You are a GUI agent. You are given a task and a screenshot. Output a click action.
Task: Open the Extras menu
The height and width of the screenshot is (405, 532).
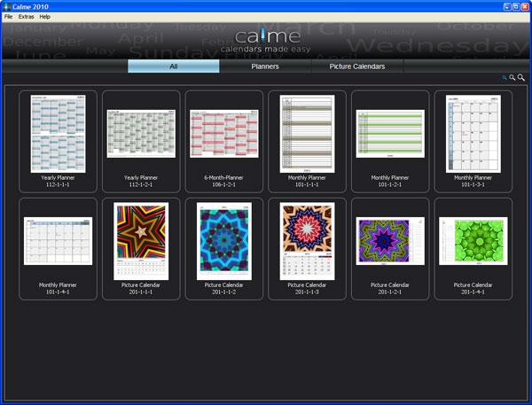tap(26, 17)
